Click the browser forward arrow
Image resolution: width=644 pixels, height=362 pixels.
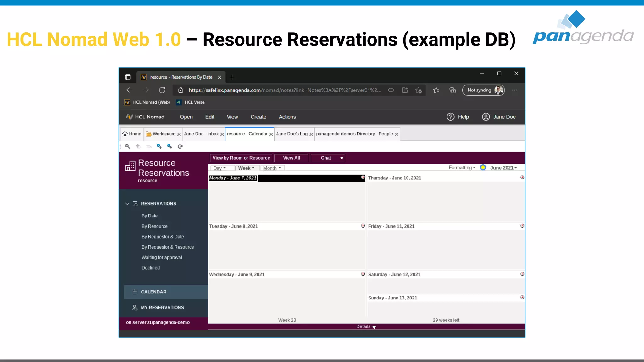click(146, 90)
